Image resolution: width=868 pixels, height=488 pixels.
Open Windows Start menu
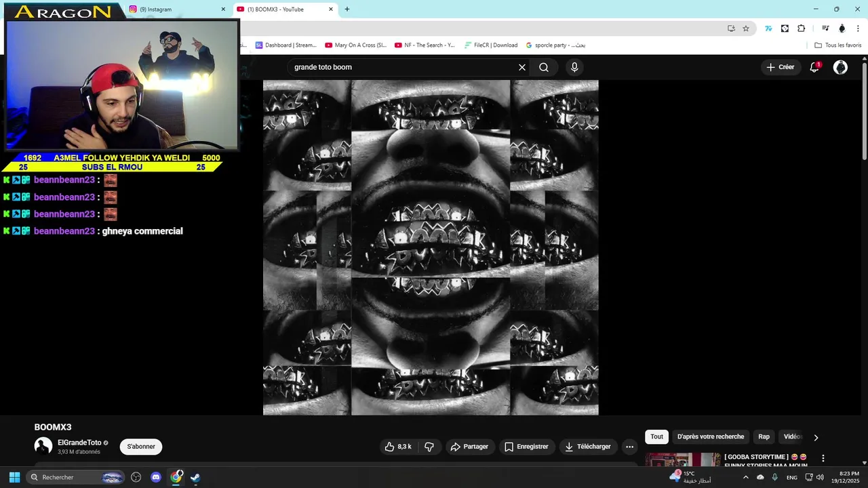(x=14, y=477)
